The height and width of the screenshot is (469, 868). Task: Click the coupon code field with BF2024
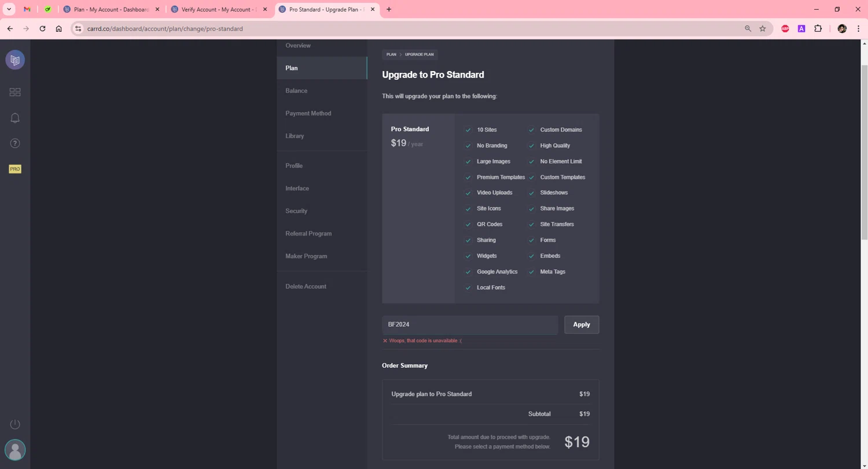470,324
